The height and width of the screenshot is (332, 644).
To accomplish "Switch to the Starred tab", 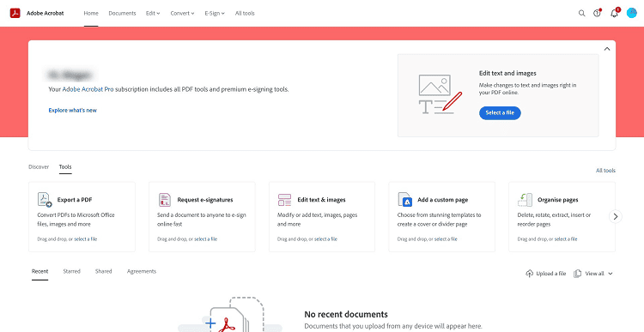I will point(71,271).
